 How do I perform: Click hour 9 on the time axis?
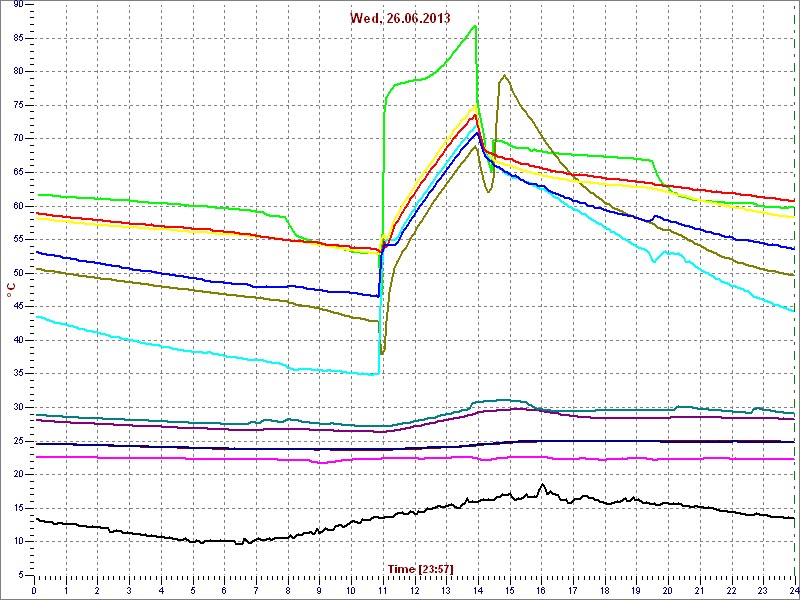[319, 591]
